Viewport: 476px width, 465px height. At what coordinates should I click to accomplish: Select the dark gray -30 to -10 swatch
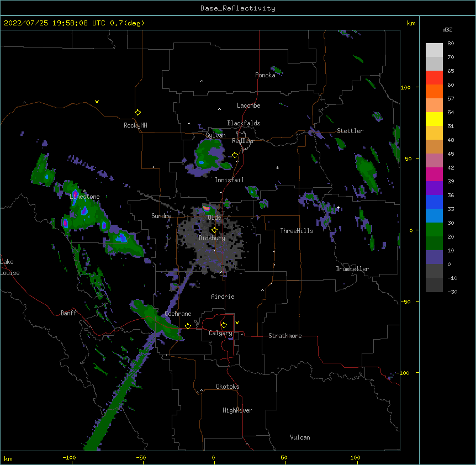tap(434, 285)
